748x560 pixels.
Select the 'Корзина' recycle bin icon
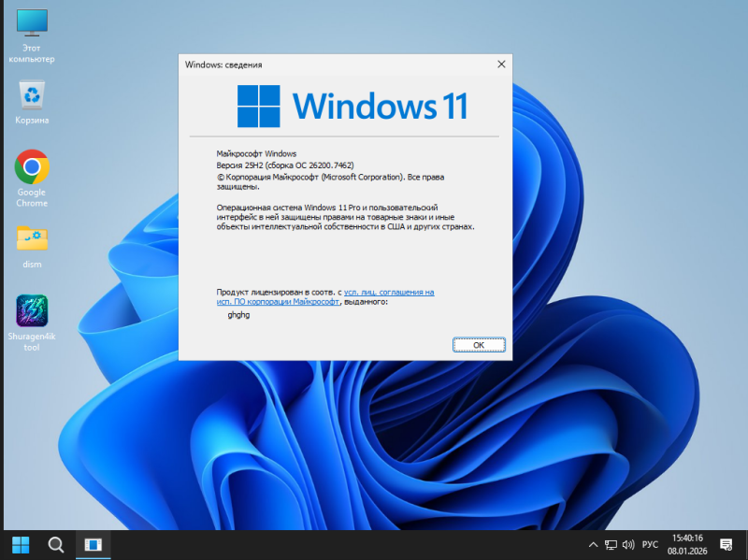(x=33, y=101)
